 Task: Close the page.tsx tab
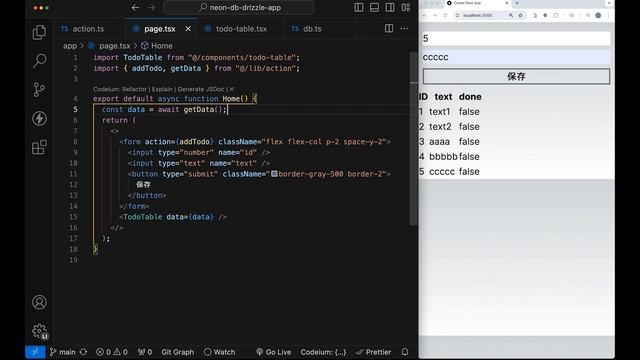coord(188,29)
